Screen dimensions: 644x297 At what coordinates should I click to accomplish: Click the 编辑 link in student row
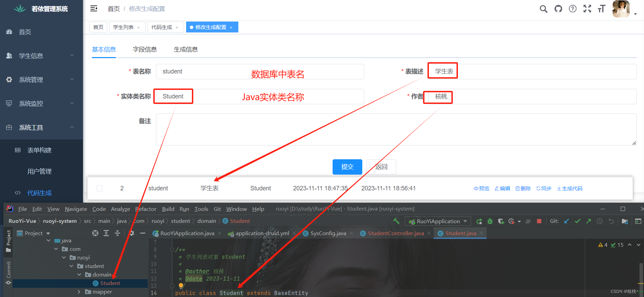[502, 188]
